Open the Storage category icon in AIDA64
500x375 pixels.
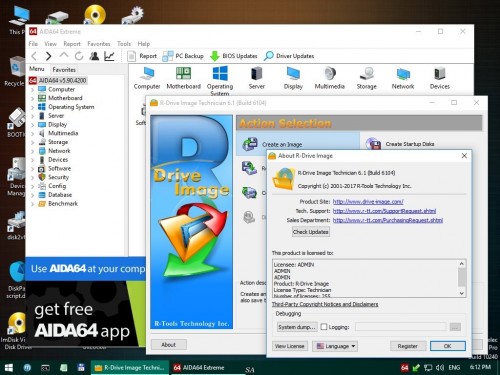click(x=367, y=78)
